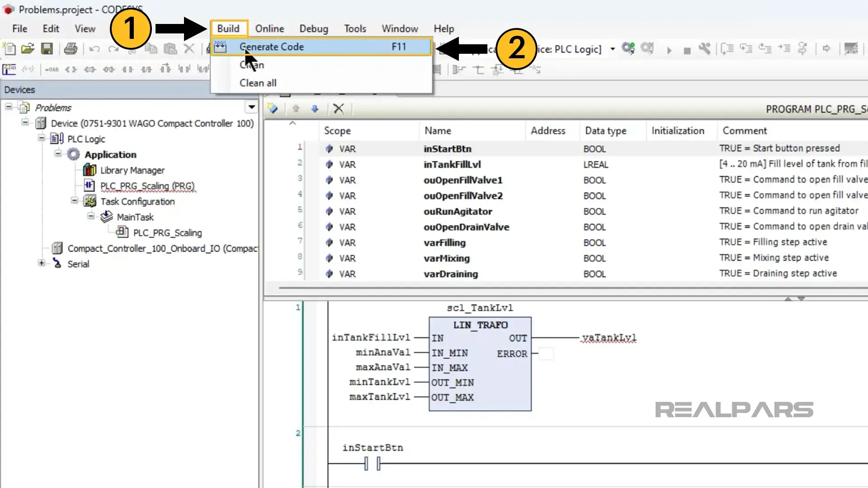Click the Copy toolbar icon

[151, 49]
